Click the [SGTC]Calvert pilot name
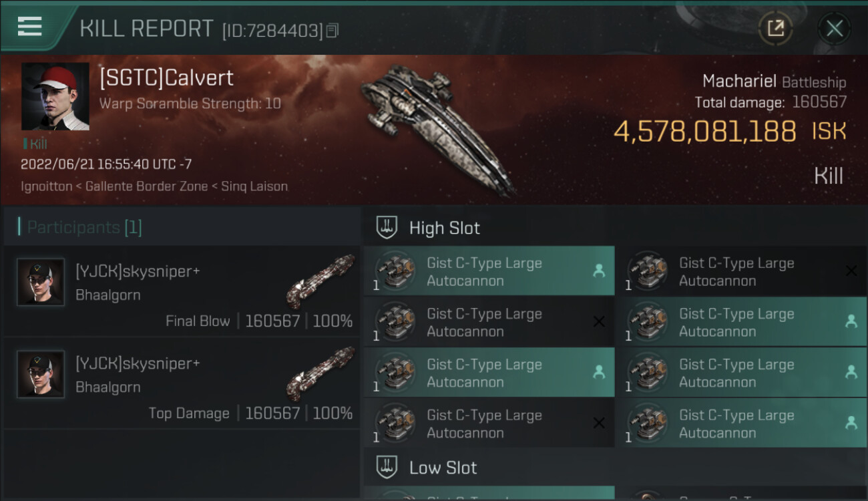 [166, 78]
